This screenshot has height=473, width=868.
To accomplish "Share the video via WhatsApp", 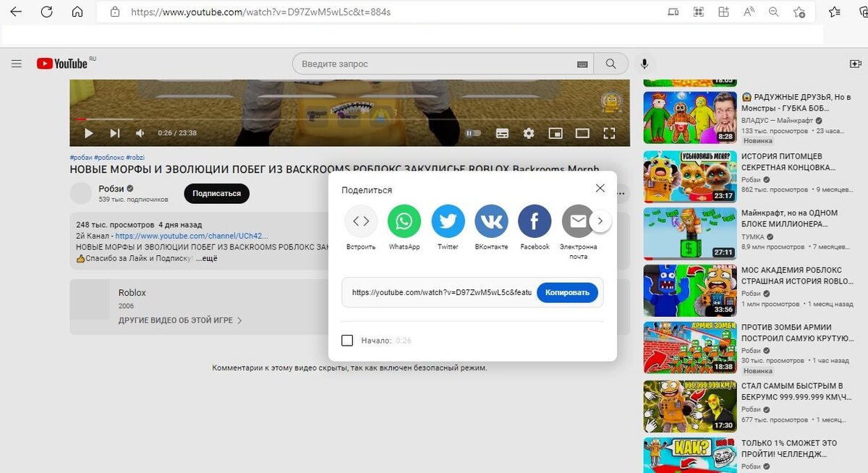I will 404,221.
